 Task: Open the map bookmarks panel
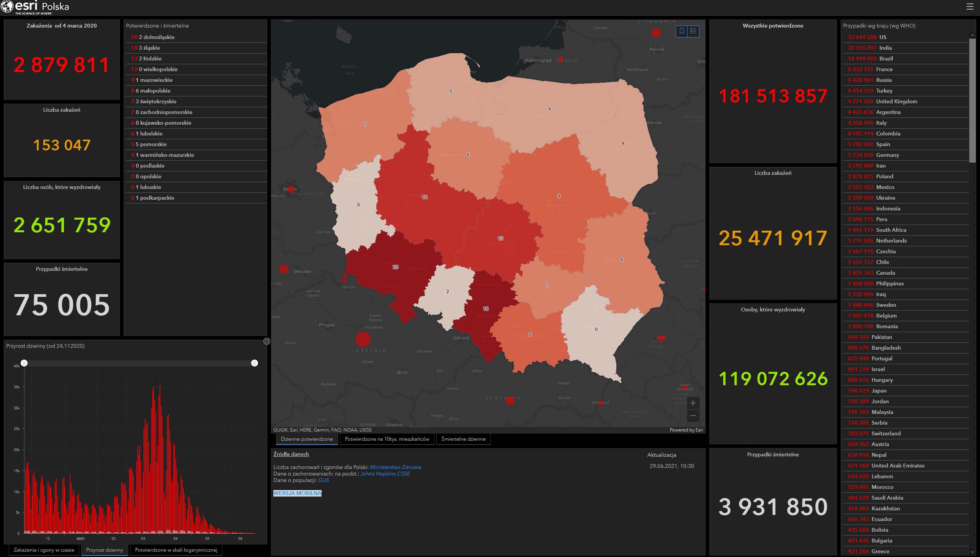pyautogui.click(x=682, y=31)
